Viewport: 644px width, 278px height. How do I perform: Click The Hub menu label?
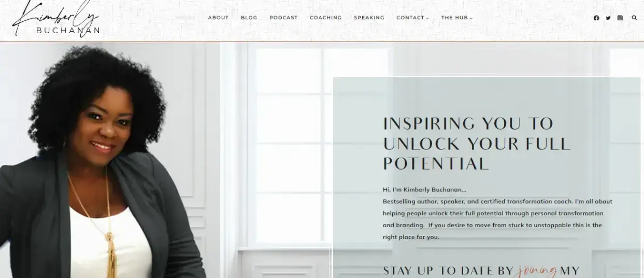(x=454, y=18)
